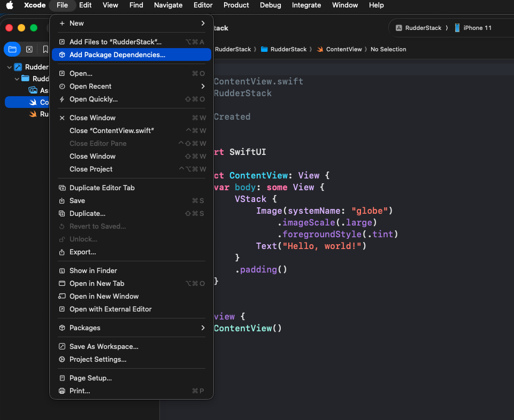Screen dimensions: 514x420
Task: Choose Open in New Tab
Action: tap(132, 283)
